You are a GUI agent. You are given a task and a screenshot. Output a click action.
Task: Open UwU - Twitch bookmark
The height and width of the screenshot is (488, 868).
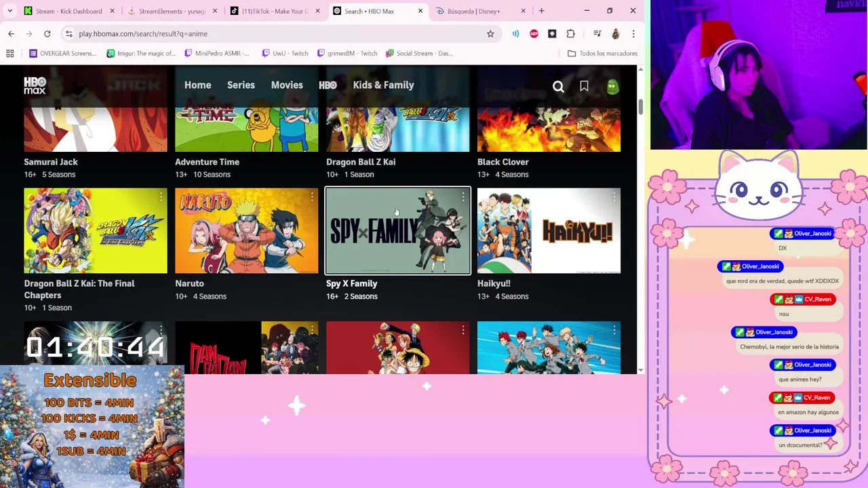(285, 53)
